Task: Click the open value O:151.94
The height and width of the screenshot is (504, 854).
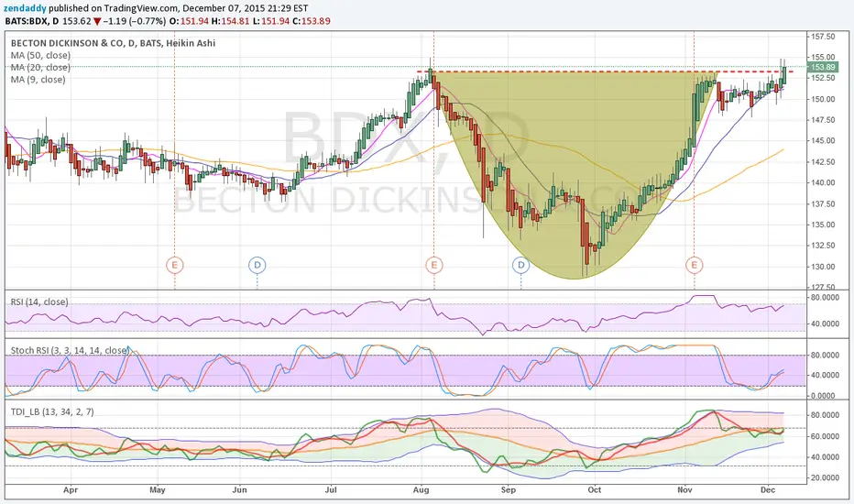Action: tap(189, 21)
